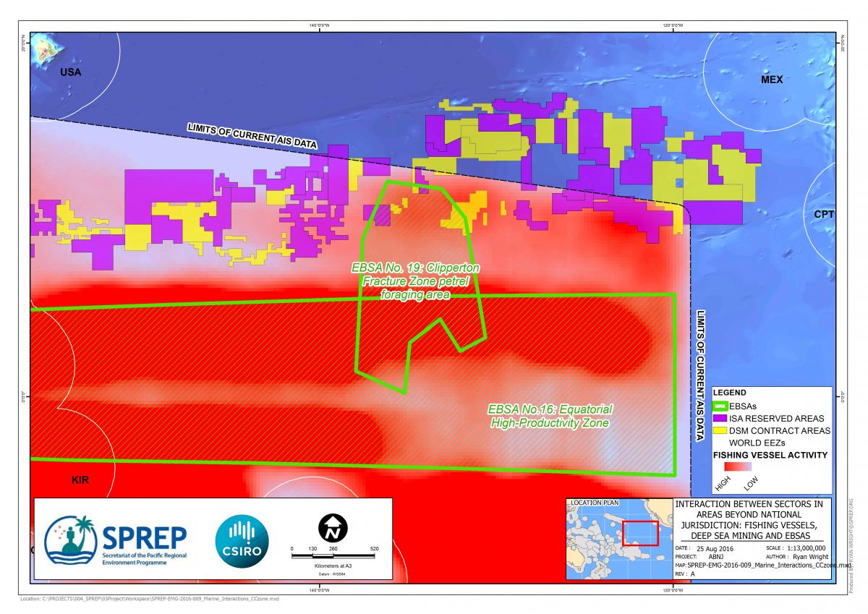
Task: Click the SPREP logo
Action: point(116,540)
